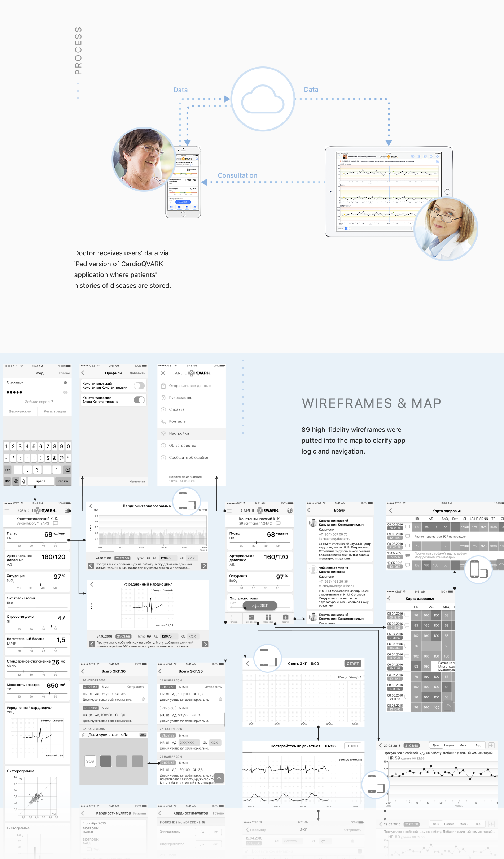Select Нет for Зависимость in Кардиостимулятор
The width and height of the screenshot is (504, 859).
(215, 832)
